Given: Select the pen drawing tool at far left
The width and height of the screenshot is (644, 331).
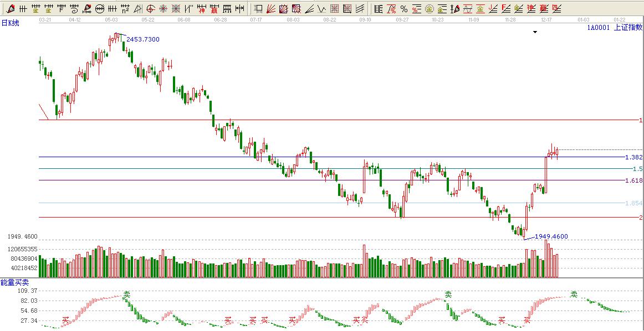Looking at the screenshot, I should 11,8.
